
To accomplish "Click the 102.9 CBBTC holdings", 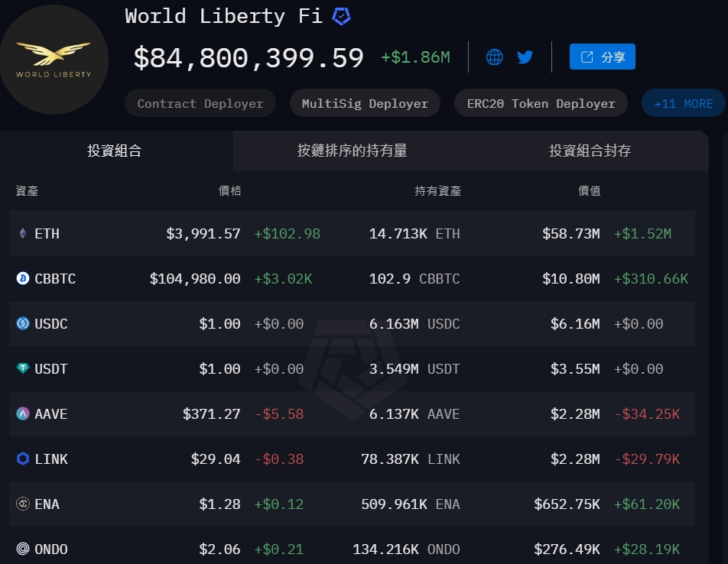I will pos(414,278).
